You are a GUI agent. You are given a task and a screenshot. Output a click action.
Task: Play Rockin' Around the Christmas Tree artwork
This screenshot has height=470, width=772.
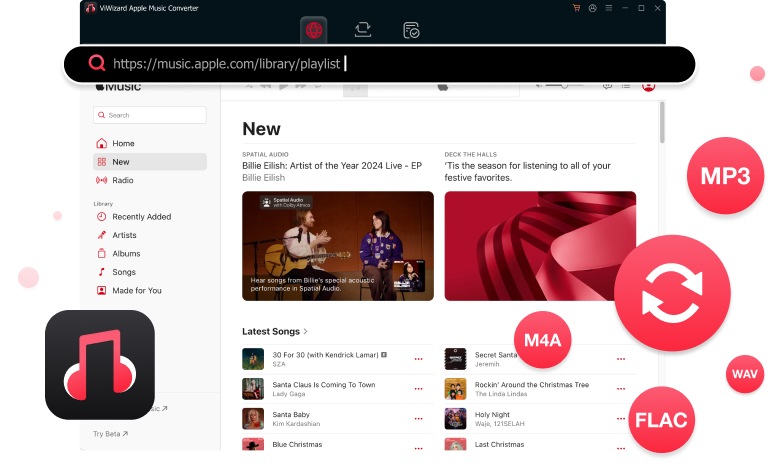455,389
